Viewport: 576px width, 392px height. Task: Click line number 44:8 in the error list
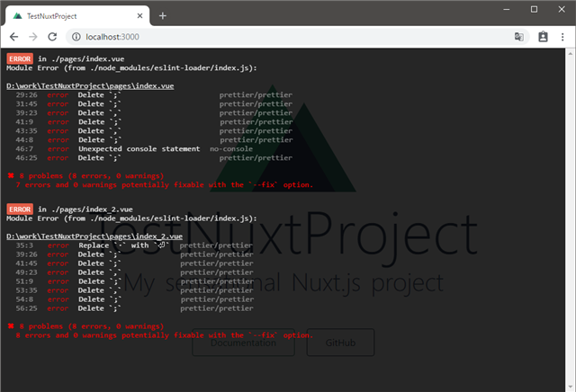[24, 140]
